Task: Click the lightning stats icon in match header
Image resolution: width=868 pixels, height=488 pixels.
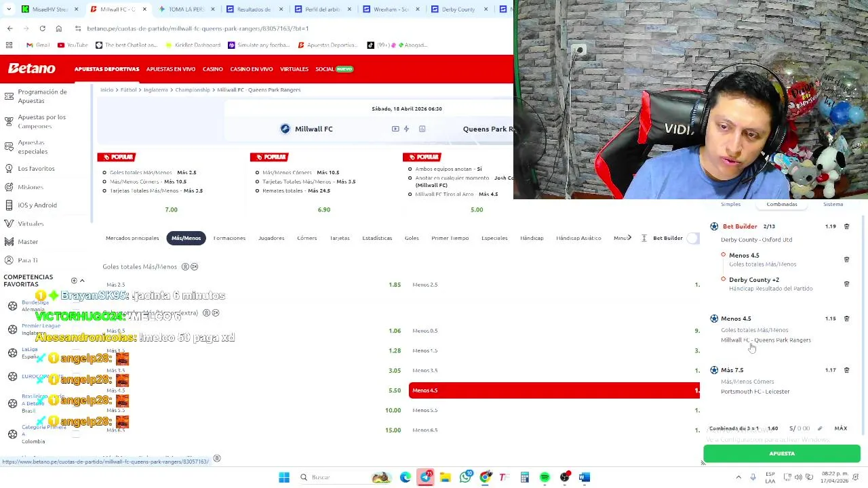Action: 406,129
